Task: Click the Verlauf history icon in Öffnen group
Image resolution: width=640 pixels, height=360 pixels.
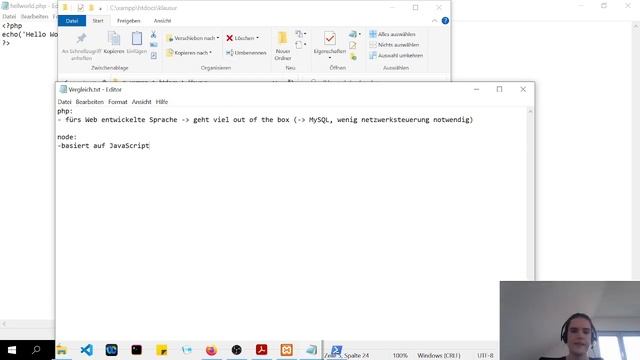Action: (353, 57)
